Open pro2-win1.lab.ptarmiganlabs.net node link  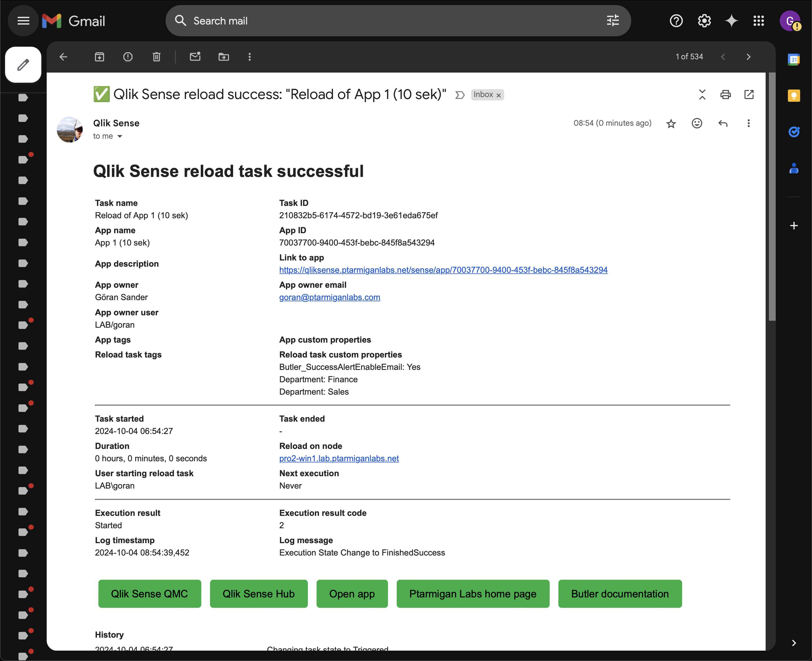(339, 458)
